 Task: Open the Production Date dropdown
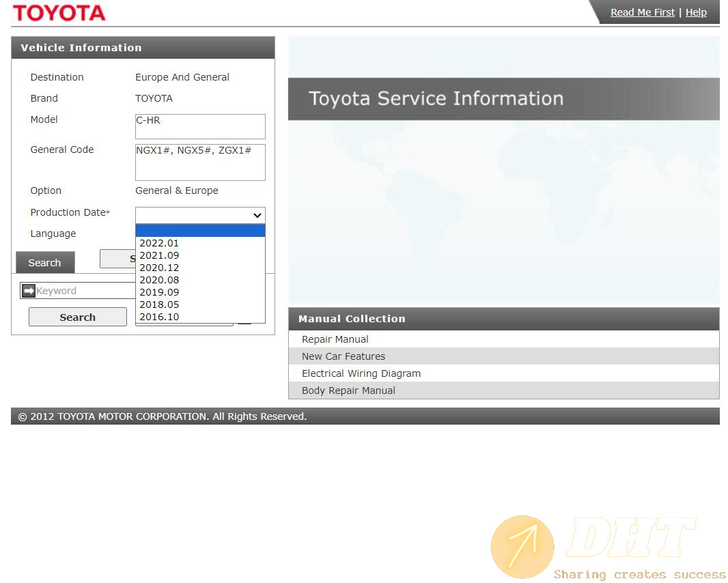pos(200,215)
